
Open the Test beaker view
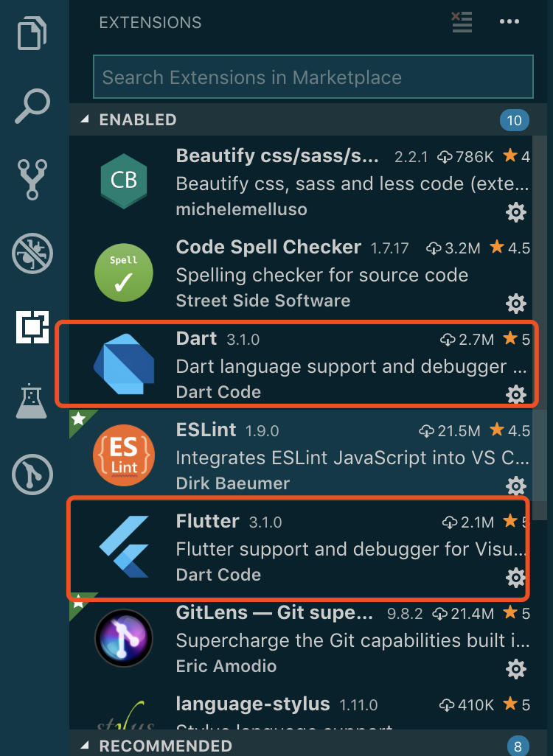(x=32, y=401)
